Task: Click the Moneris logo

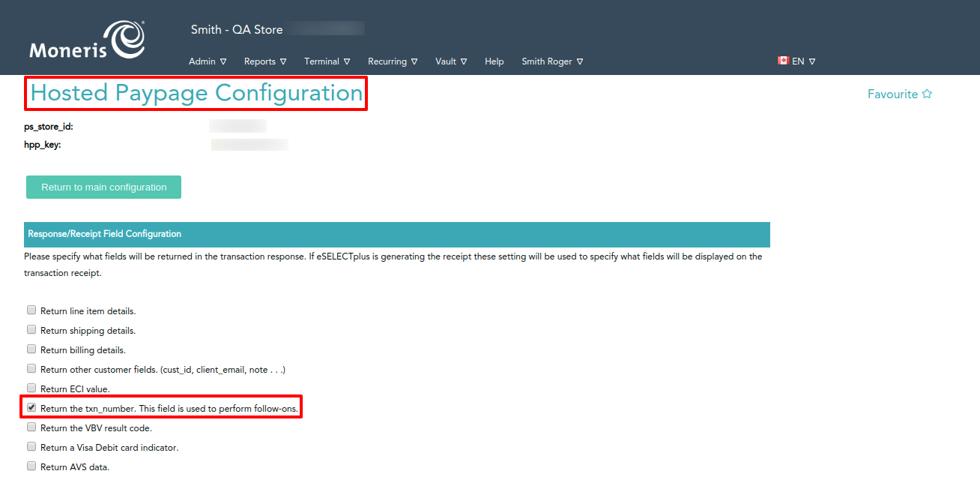Action: pos(87,41)
